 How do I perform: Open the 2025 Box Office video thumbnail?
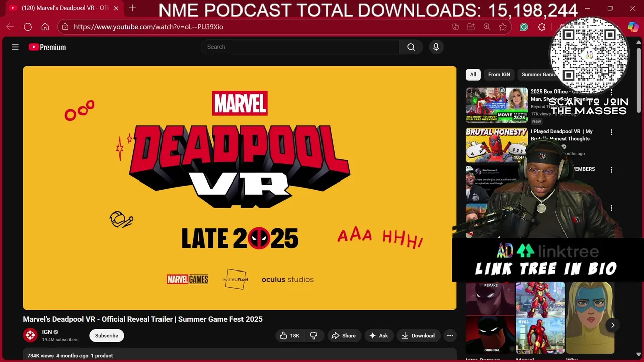[497, 105]
